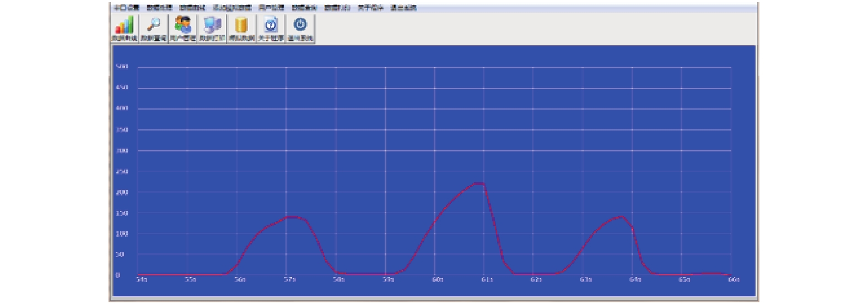This screenshot has width=868, height=305.
Task: Click the 300 label on y-axis
Action: coord(122,150)
